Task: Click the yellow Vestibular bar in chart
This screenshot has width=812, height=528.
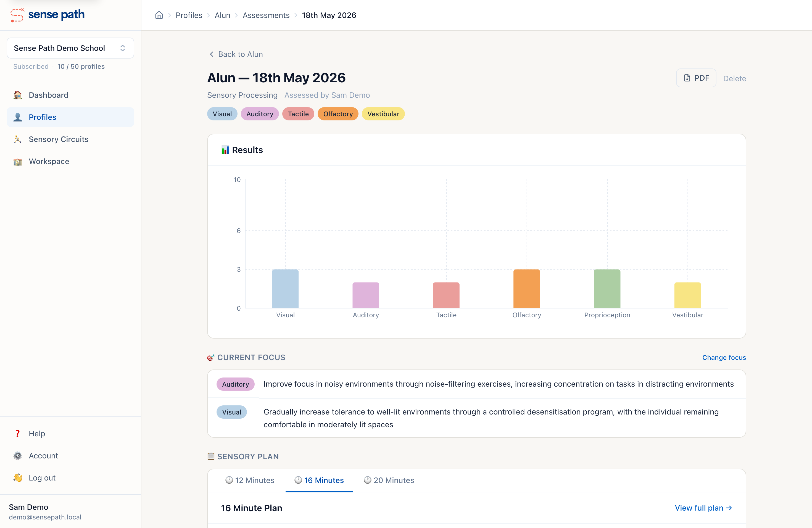Action: (x=688, y=295)
